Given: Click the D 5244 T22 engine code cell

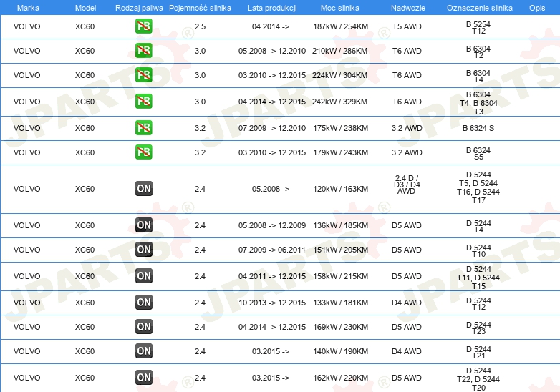Looking at the screenshot, I should tap(478, 379).
